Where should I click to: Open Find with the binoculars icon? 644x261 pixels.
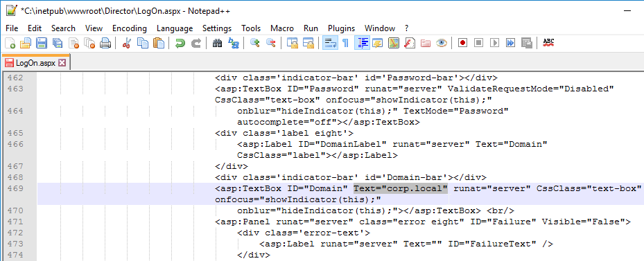point(217,43)
